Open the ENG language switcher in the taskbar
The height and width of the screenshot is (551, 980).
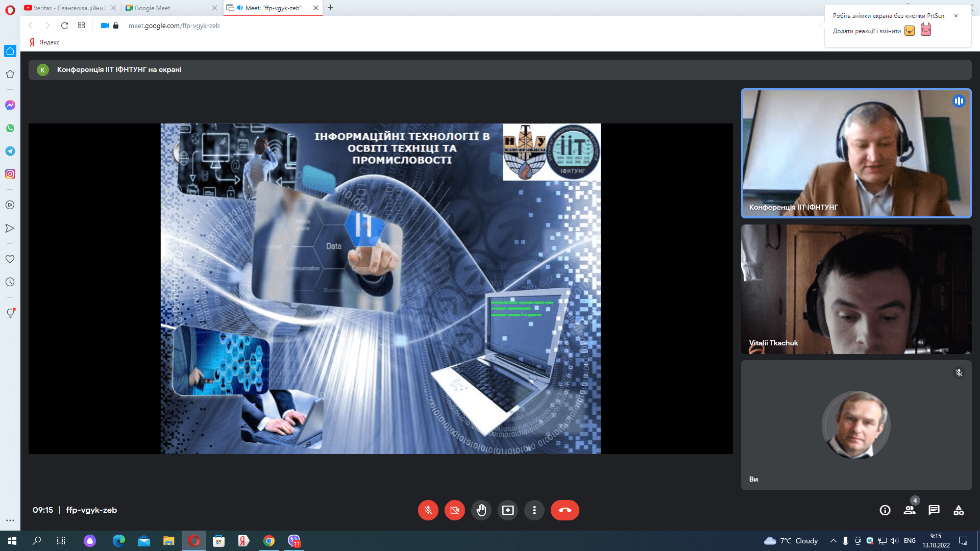pyautogui.click(x=909, y=541)
